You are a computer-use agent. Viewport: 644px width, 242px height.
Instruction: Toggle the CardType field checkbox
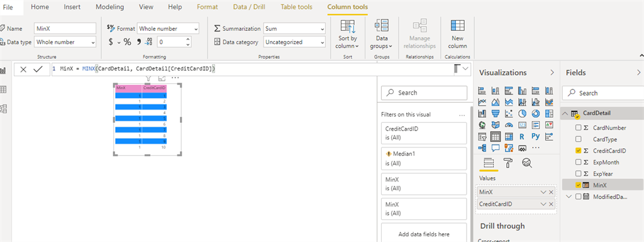pos(579,139)
